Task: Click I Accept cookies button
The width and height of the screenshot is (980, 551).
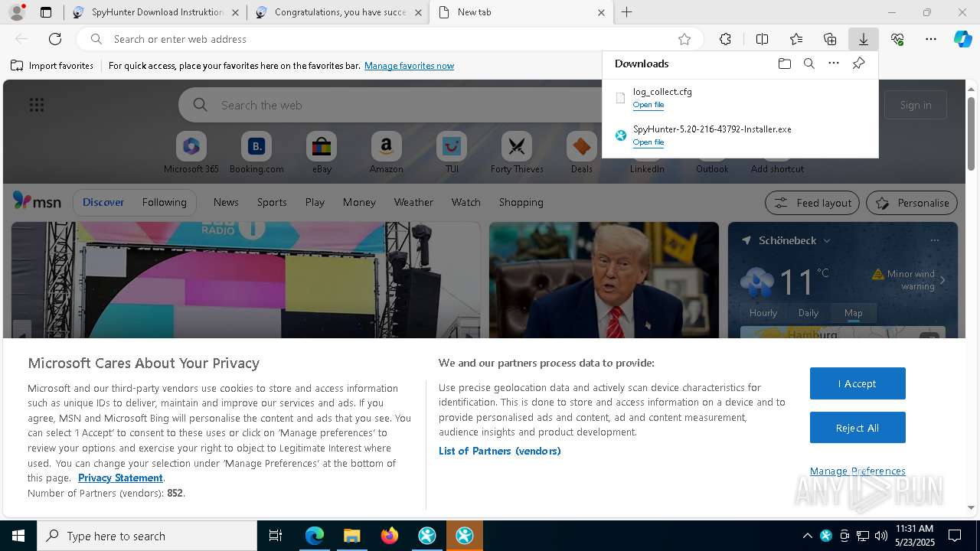Action: click(x=857, y=383)
